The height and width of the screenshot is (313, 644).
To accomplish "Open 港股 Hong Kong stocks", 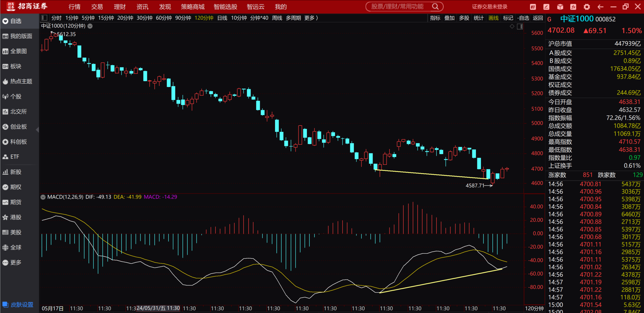I will (x=19, y=217).
